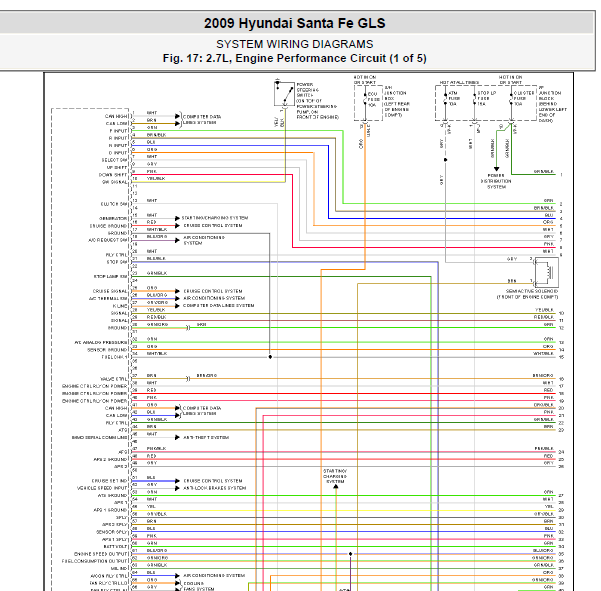The width and height of the screenshot is (601, 591).
Task: Click 'AIR CONDITIONING SYSTEM' label beside pin 64
Action: [x=214, y=576]
